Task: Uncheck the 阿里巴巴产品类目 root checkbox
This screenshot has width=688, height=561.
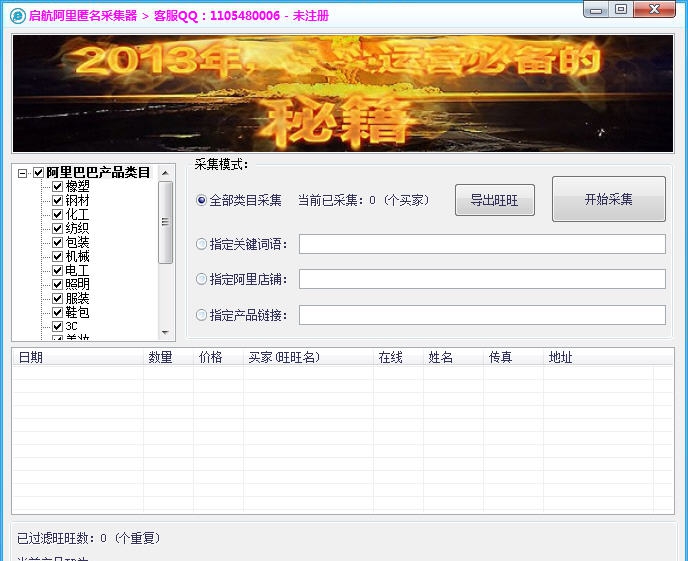Action: click(38, 172)
